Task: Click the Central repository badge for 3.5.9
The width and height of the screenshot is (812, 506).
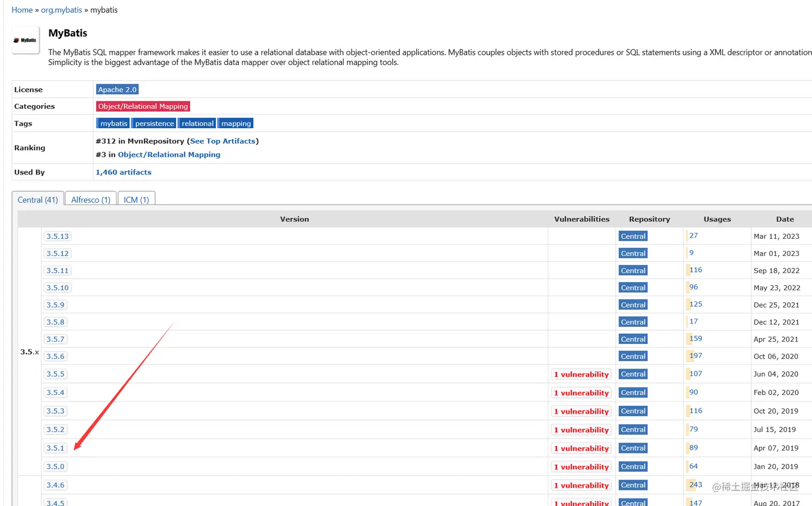Action: click(633, 305)
